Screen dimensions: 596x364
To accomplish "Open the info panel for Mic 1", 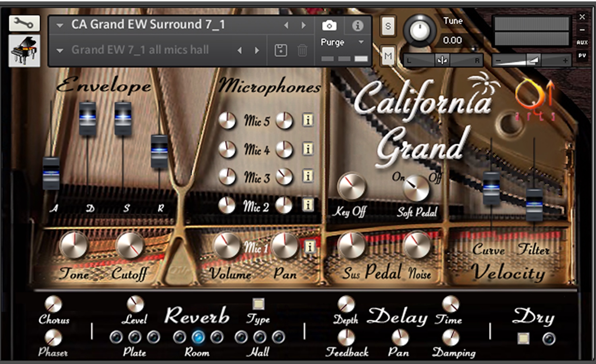I will pyautogui.click(x=310, y=246).
